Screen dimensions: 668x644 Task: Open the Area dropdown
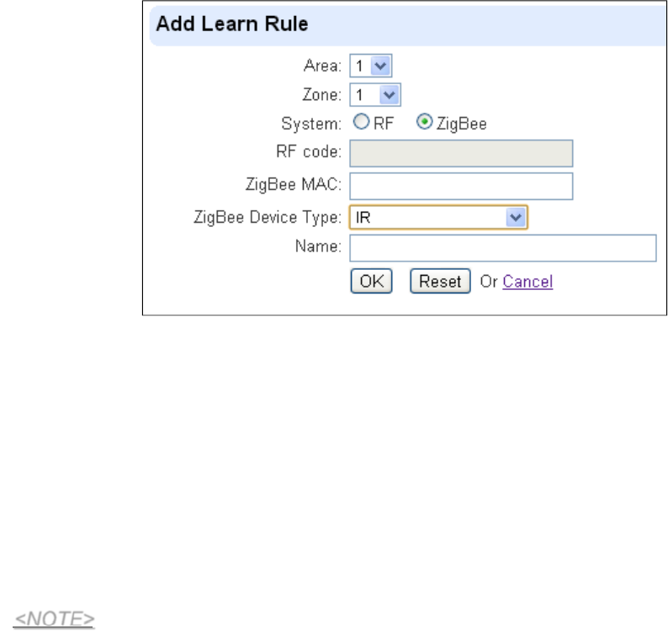[x=370, y=66]
